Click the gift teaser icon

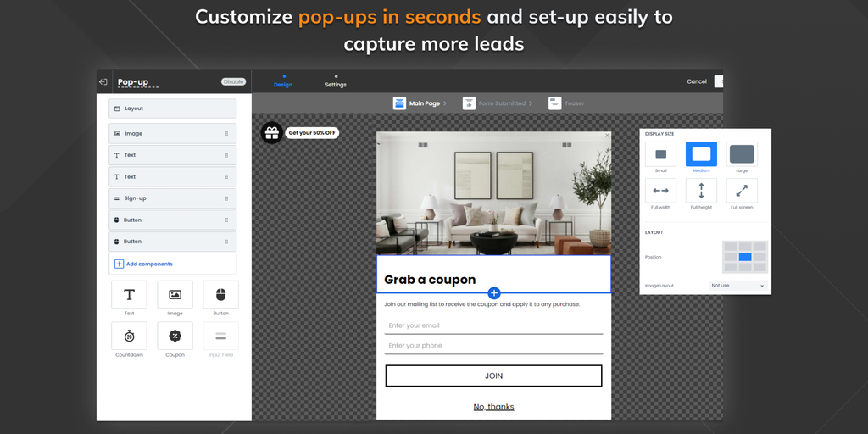(x=271, y=133)
